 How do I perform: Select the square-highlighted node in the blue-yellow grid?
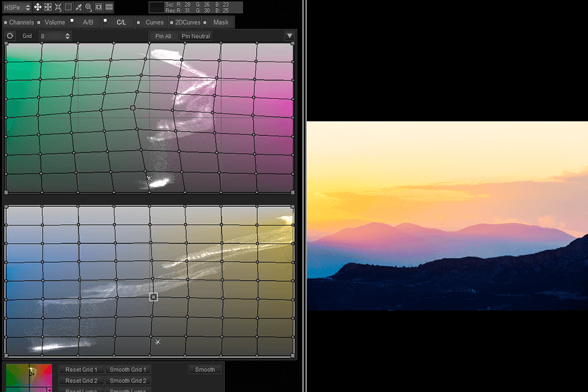(x=153, y=297)
